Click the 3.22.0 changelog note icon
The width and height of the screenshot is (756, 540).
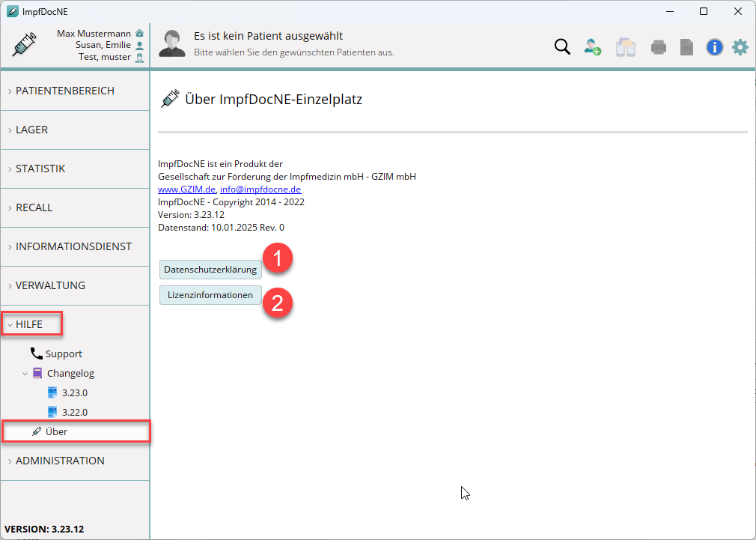(52, 412)
